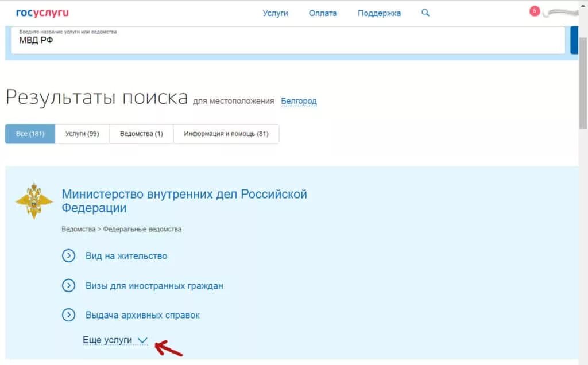This screenshot has width=588, height=365.
Task: Open the Gosuslugi logo home link
Action: [42, 13]
